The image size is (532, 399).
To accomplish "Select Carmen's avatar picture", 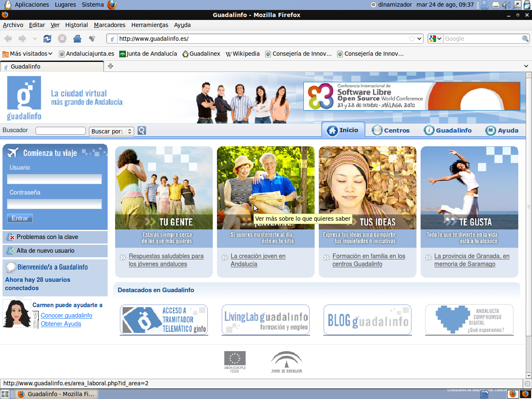I will click(x=17, y=314).
